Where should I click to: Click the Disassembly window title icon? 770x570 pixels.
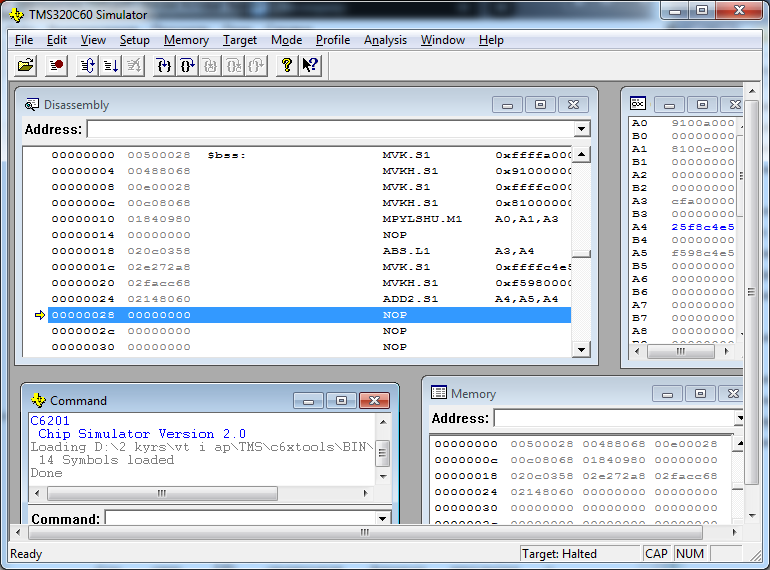(32, 105)
